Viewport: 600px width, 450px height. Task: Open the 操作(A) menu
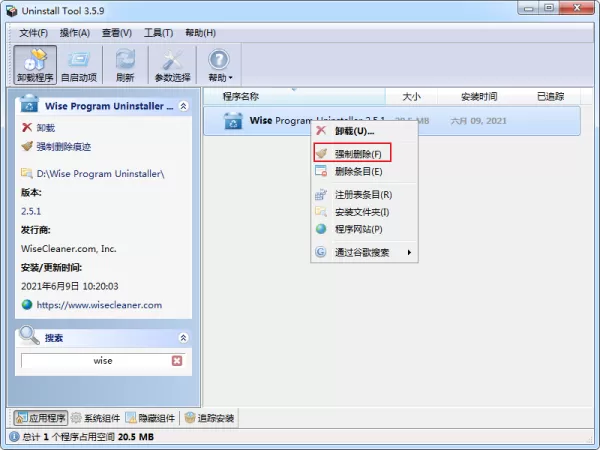point(75,33)
